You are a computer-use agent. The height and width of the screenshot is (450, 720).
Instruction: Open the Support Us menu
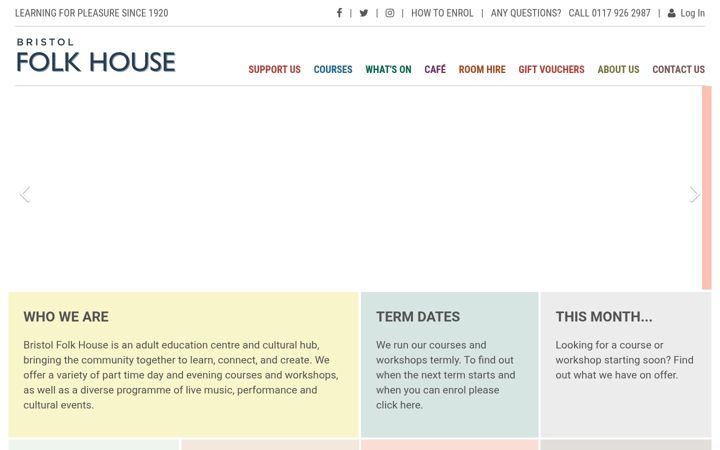pos(274,69)
